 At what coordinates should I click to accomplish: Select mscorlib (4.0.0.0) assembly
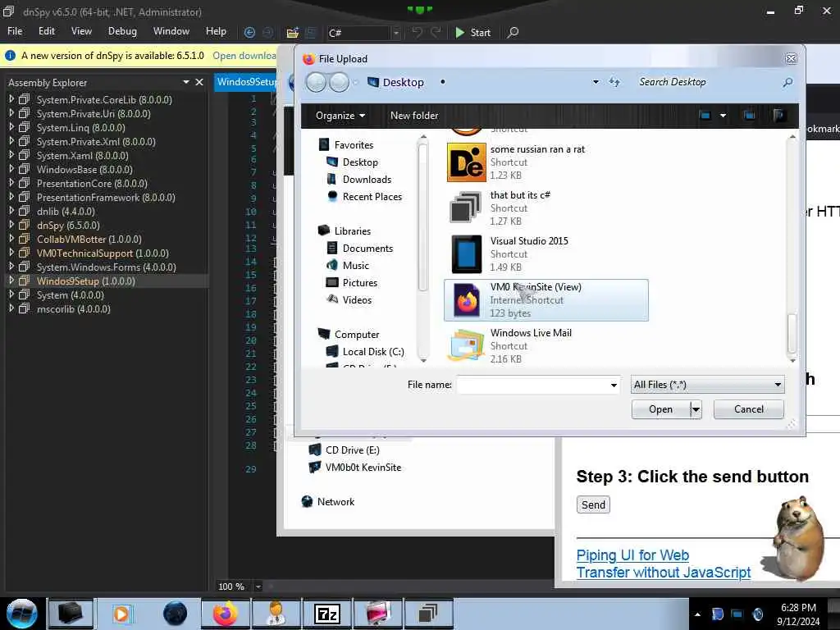click(73, 309)
